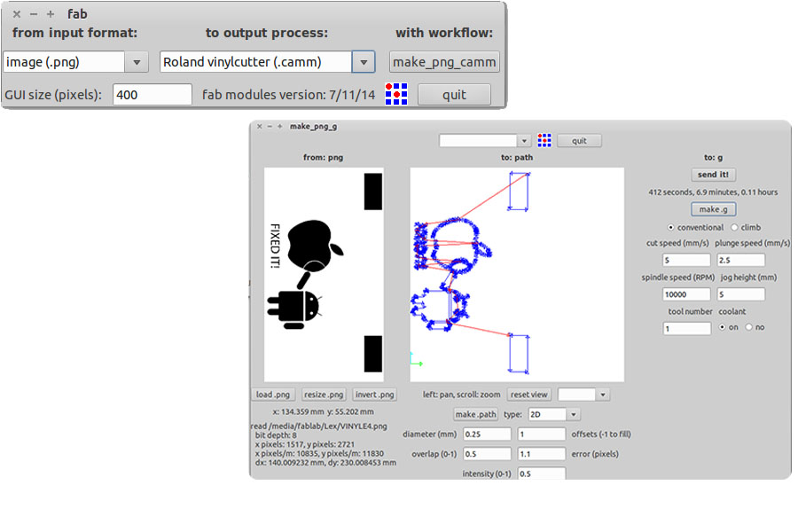Quit the fab window

pos(455,95)
